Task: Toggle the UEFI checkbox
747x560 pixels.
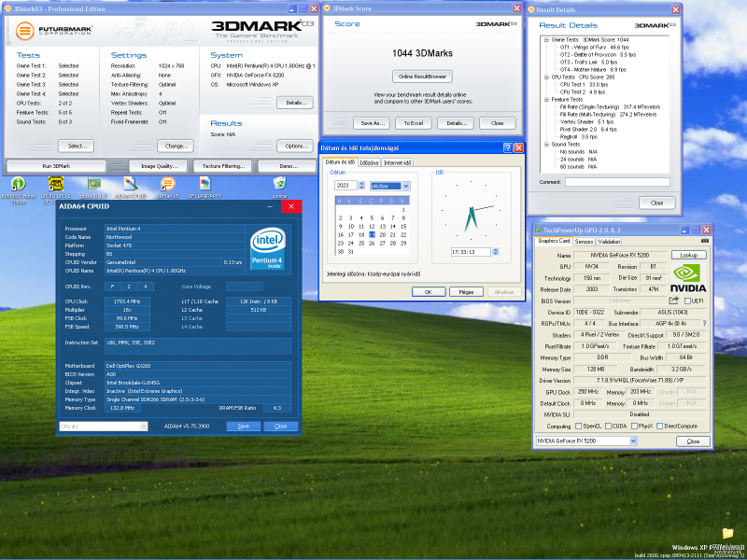Action: [687, 301]
